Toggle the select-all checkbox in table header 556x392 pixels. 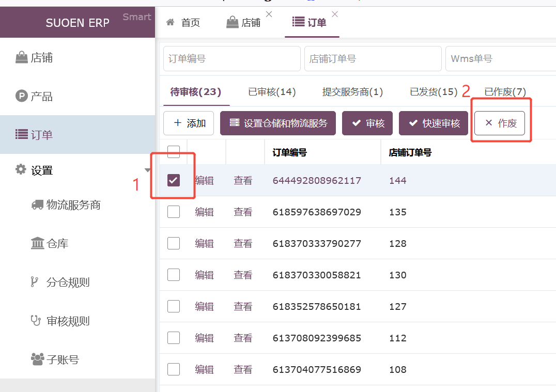tap(174, 152)
